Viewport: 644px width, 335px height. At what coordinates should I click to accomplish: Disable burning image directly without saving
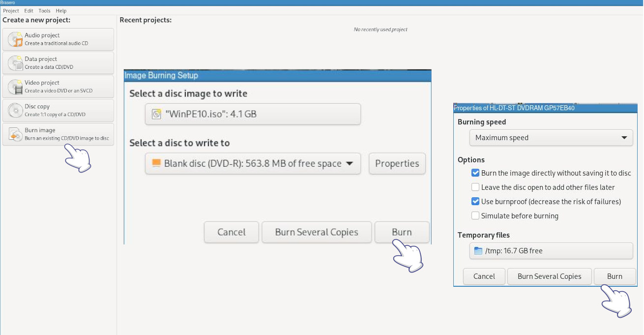(475, 173)
